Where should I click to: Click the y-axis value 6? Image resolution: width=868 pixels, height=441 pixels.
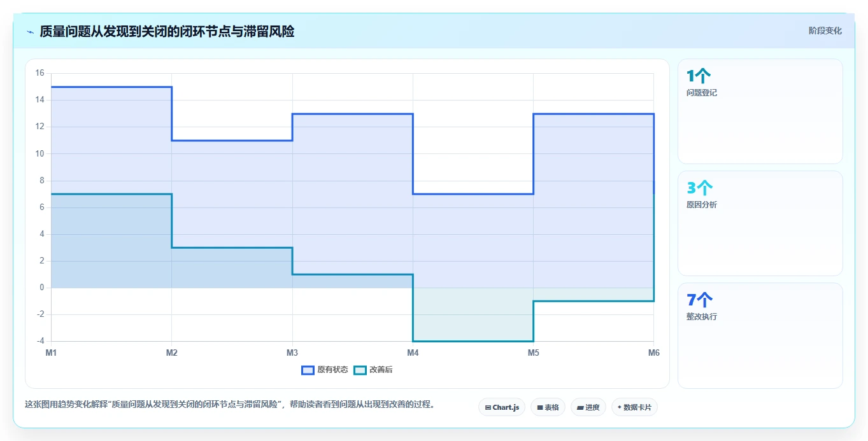point(41,207)
